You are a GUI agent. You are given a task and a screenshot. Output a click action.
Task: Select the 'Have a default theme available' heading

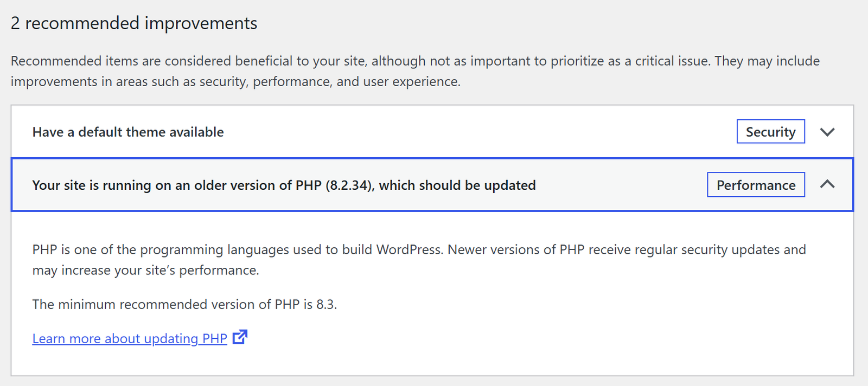click(x=128, y=132)
